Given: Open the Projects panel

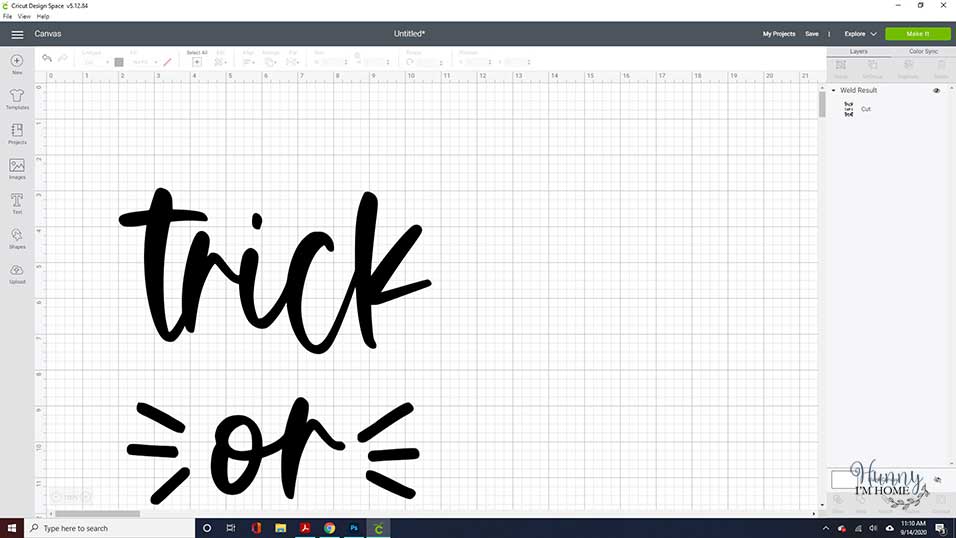Looking at the screenshot, I should click(17, 134).
